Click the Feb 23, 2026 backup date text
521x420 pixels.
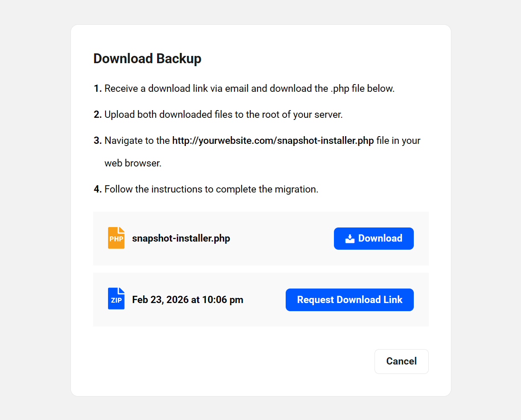click(x=187, y=299)
